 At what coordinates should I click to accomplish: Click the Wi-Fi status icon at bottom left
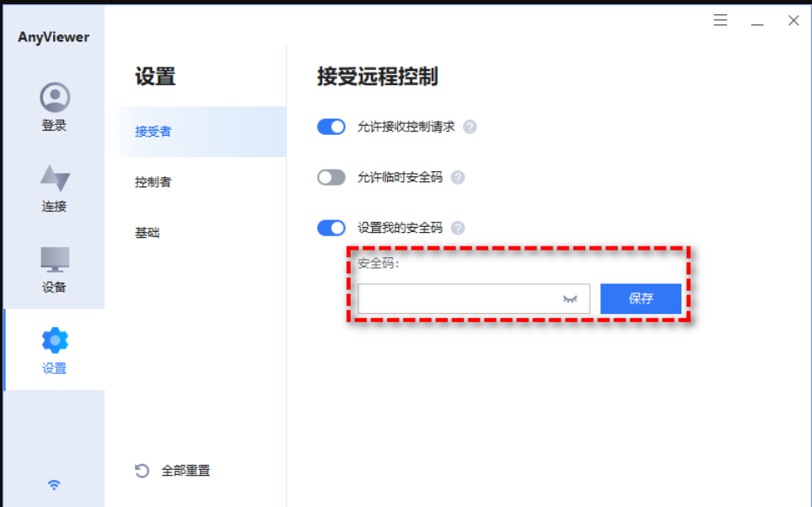(54, 483)
